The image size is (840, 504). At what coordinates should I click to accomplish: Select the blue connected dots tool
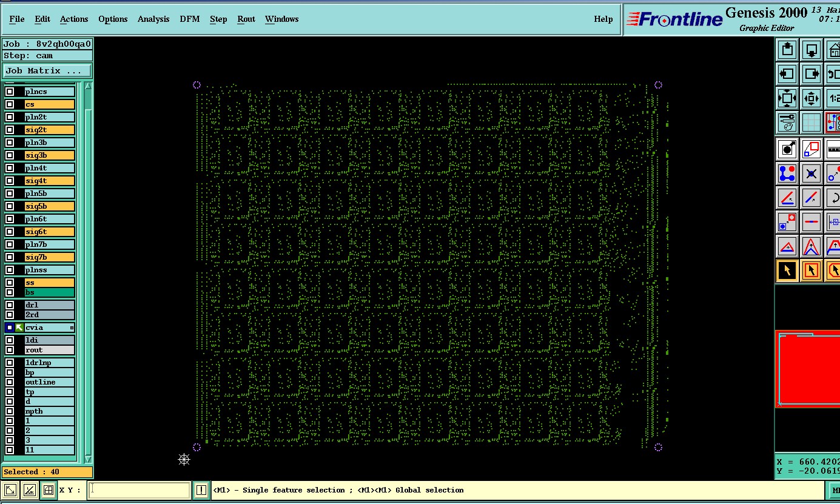787,173
